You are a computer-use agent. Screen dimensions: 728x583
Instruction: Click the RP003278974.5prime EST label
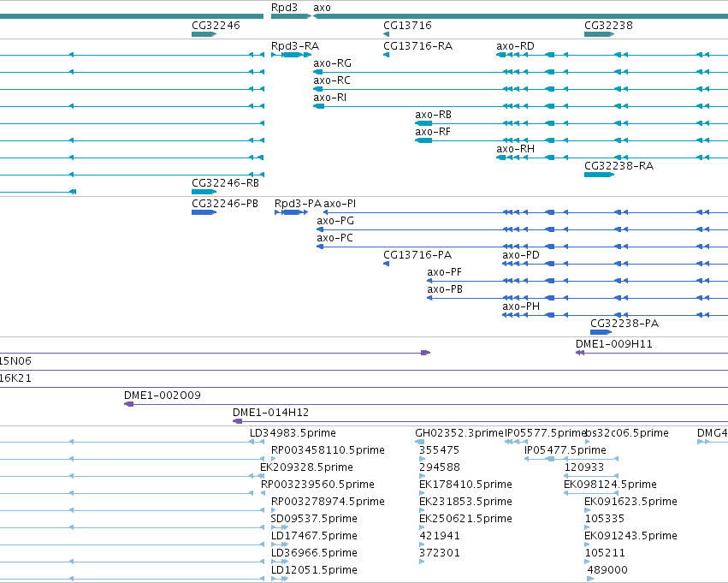[x=328, y=502]
